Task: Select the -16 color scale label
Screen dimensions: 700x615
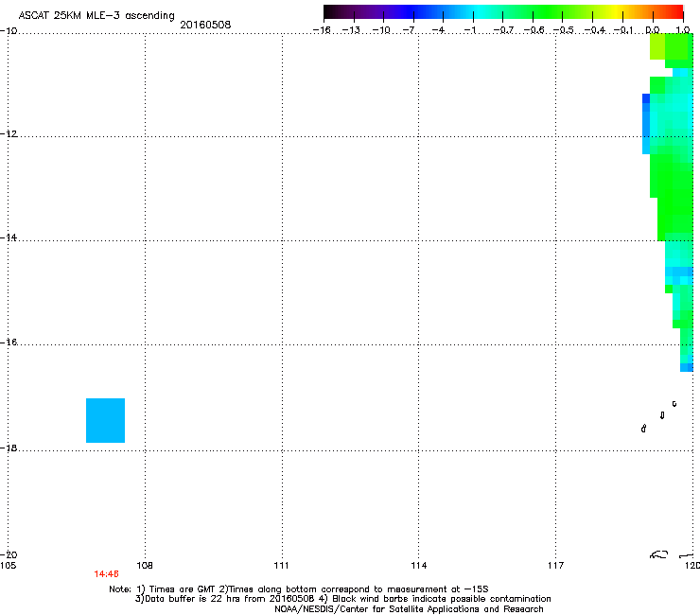Action: (322, 30)
